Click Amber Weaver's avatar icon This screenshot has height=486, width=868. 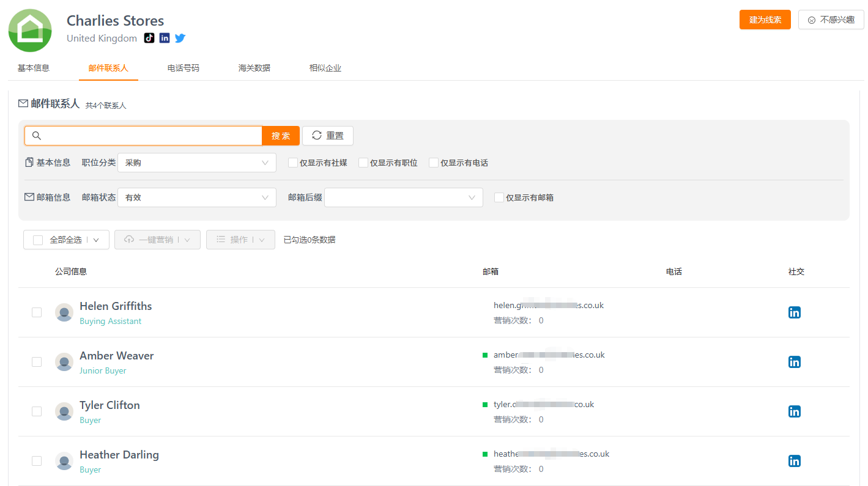[x=64, y=362]
